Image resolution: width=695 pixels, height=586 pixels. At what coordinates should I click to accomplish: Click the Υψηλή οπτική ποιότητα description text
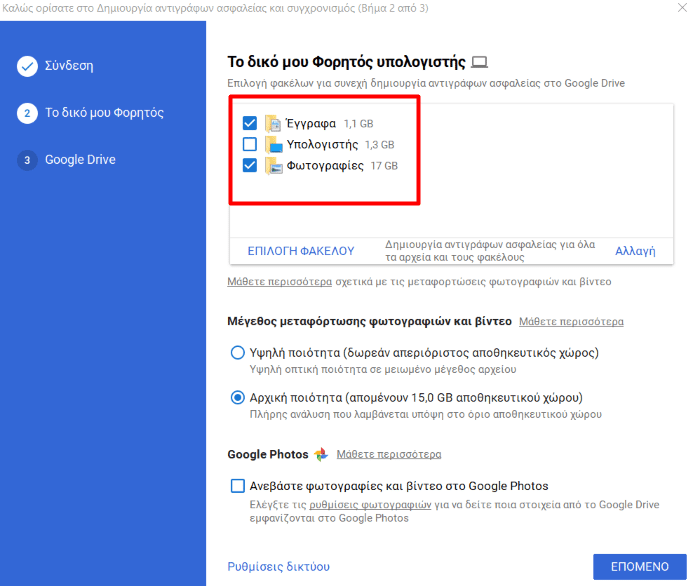point(383,370)
